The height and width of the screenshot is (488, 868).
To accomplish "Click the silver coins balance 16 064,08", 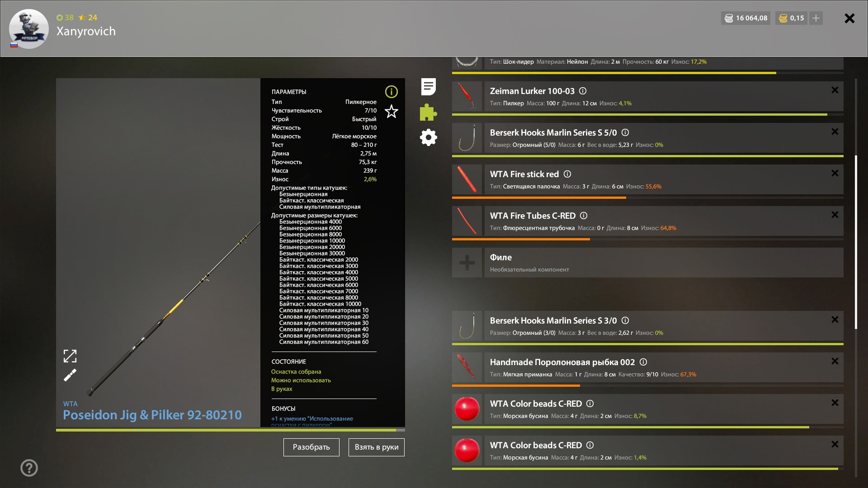I will pos(745,18).
